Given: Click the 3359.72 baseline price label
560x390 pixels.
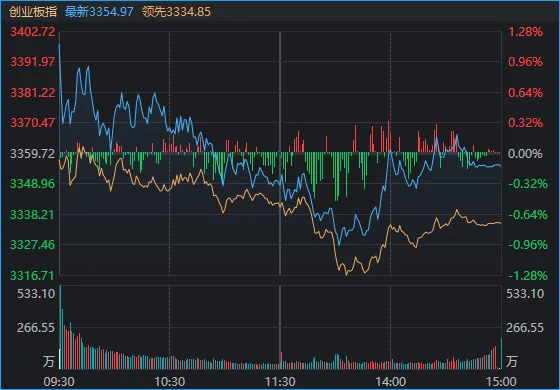Looking at the screenshot, I should pyautogui.click(x=33, y=154).
